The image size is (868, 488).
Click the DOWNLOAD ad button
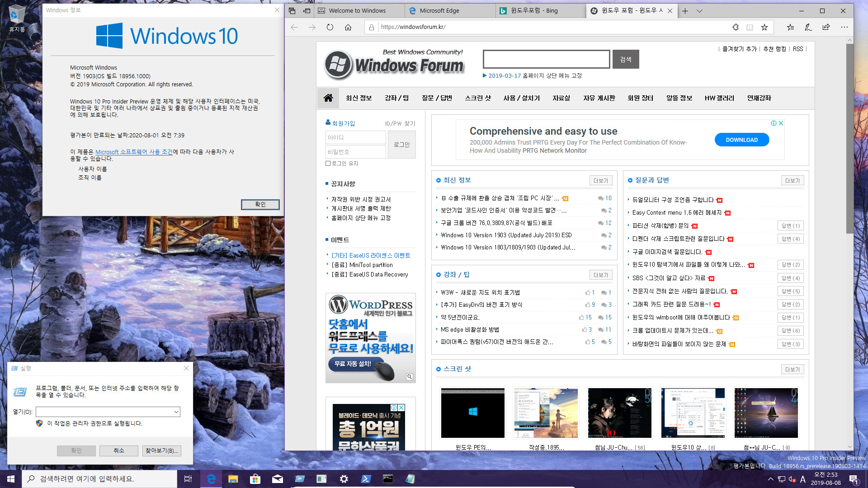[742, 140]
